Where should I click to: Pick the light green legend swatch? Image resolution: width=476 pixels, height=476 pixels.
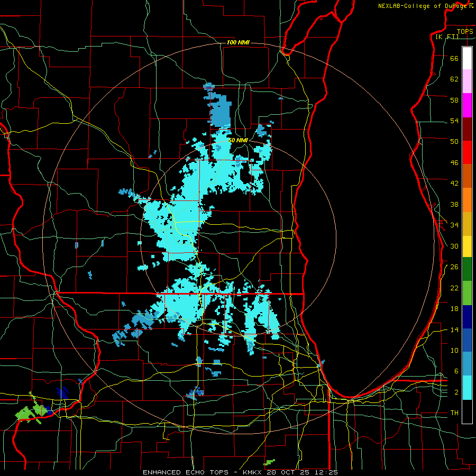[x=467, y=293]
